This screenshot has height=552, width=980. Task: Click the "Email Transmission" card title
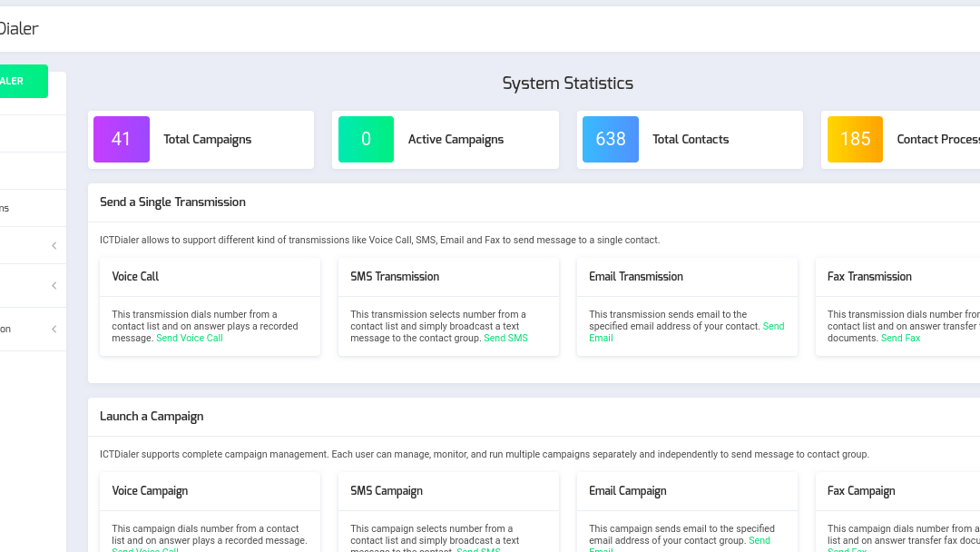(x=635, y=276)
